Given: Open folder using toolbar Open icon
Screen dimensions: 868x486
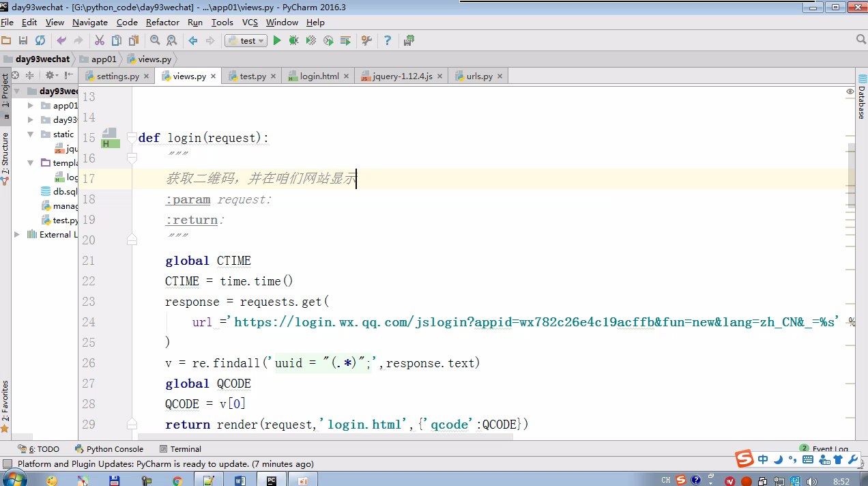Looking at the screenshot, I should (6, 41).
